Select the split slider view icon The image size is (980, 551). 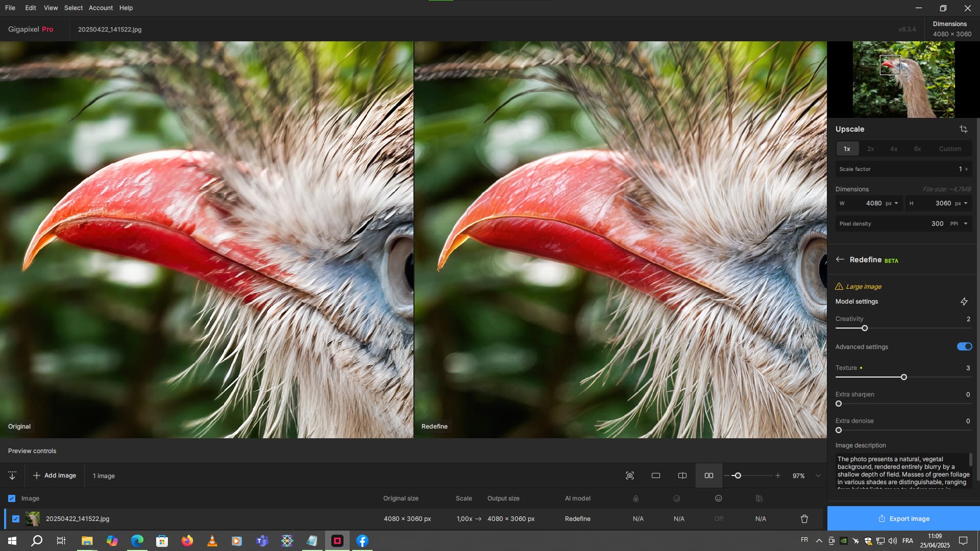(x=682, y=475)
